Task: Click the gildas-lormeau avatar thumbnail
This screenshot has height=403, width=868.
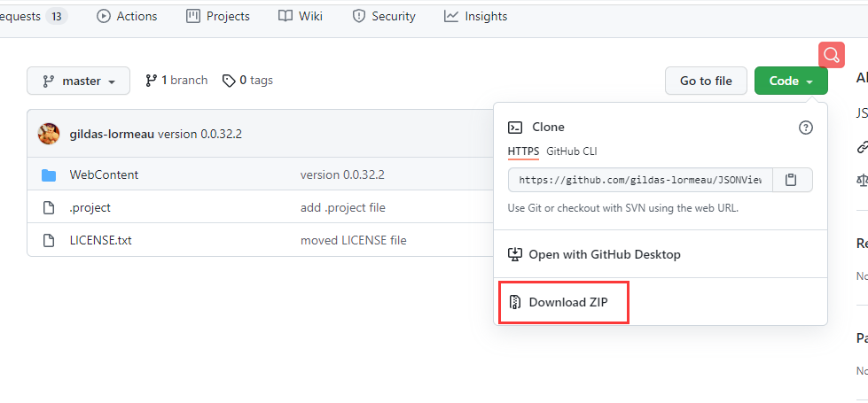Action: 49,134
